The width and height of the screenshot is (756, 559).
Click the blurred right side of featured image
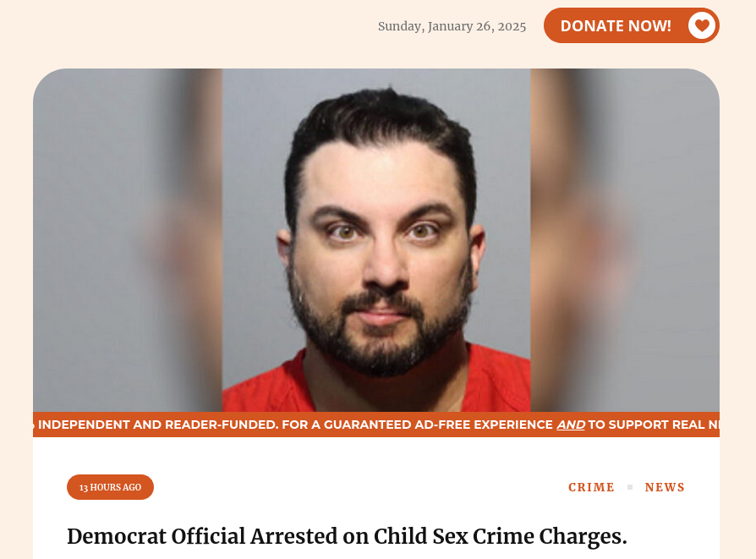point(625,239)
